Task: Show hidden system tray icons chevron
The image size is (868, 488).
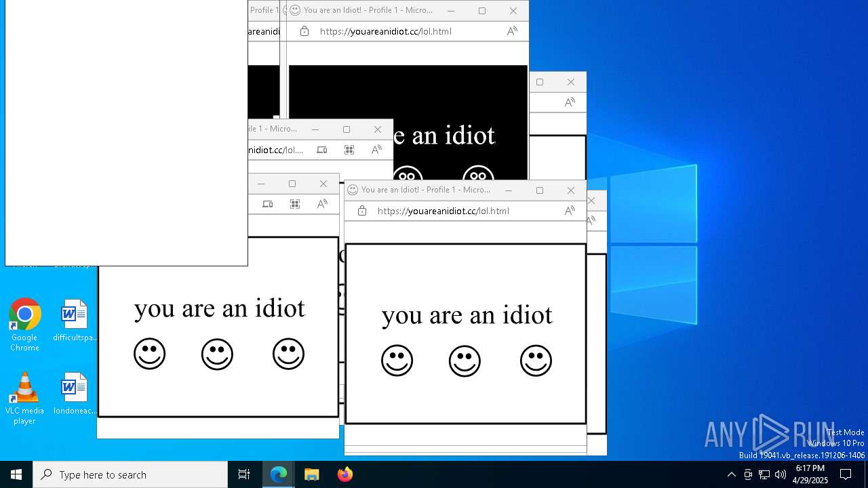Action: tap(731, 474)
